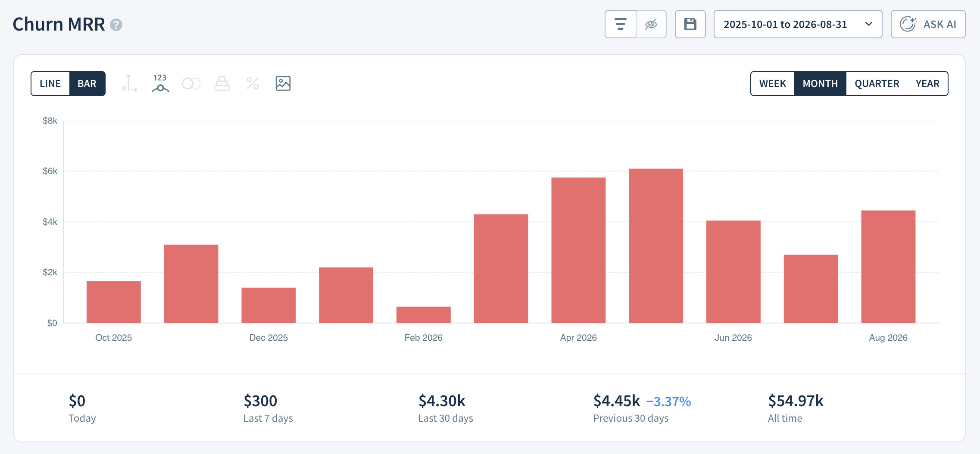Click the Aug 2026 bar

pos(888,267)
